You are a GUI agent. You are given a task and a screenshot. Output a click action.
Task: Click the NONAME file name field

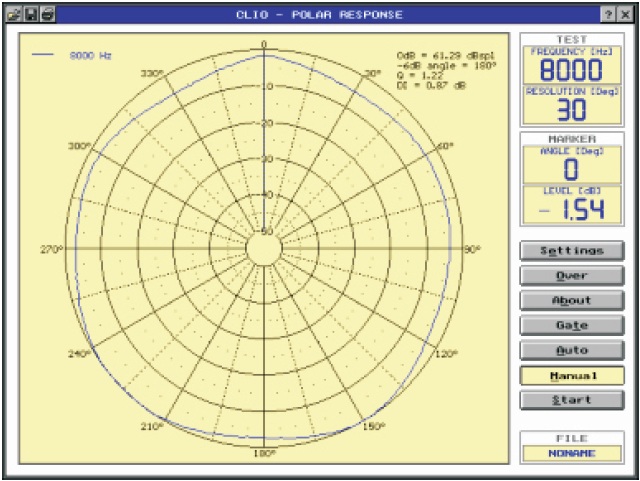tap(572, 453)
